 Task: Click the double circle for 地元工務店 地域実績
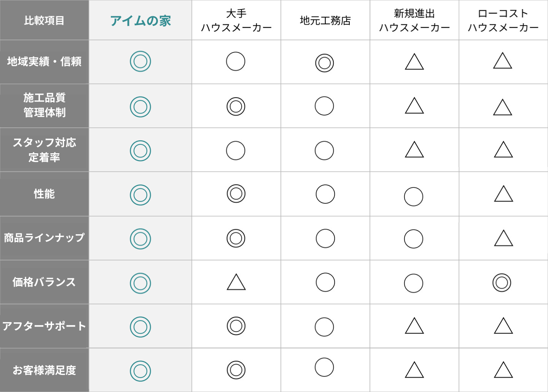coord(324,63)
